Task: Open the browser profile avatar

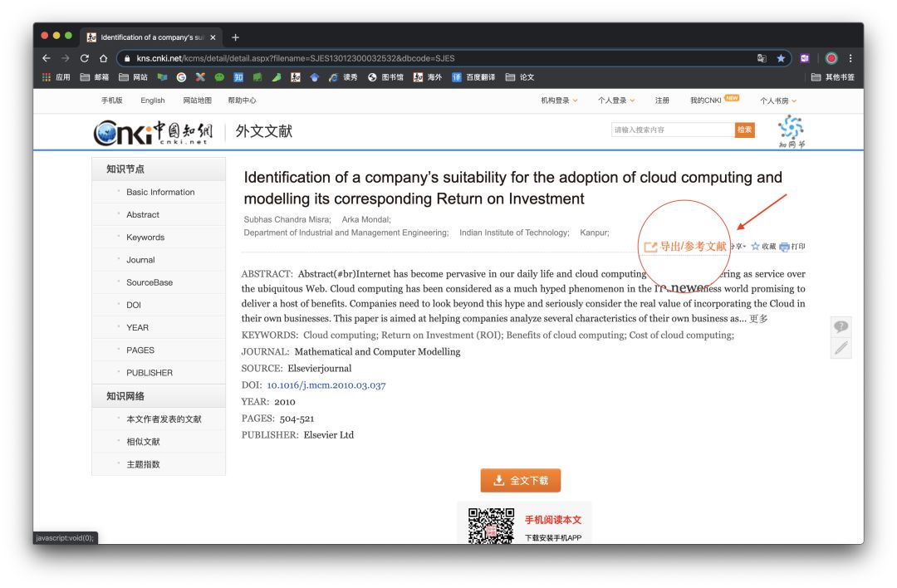Action: 831,58
